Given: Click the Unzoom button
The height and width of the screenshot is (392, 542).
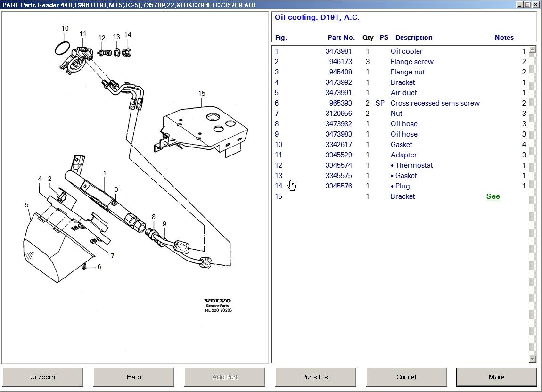Looking at the screenshot, I should [x=42, y=377].
